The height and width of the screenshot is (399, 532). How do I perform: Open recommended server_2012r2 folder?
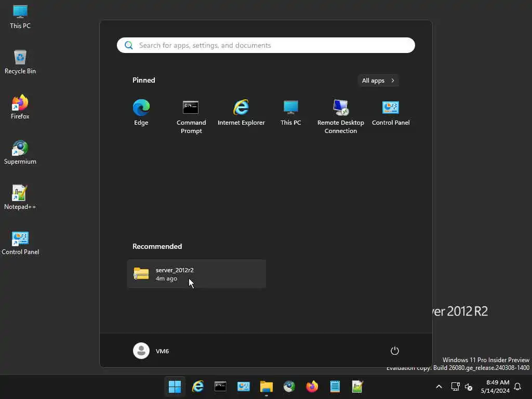pos(196,274)
